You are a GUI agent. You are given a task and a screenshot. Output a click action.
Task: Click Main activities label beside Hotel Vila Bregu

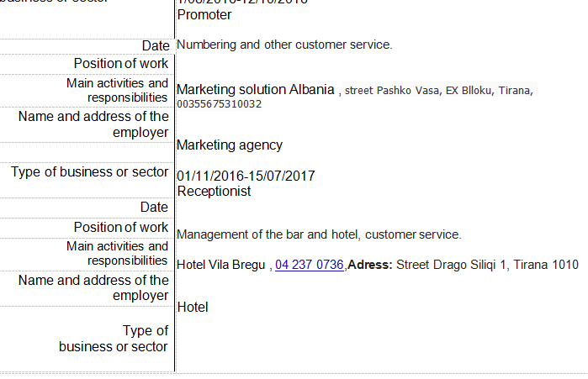pos(117,254)
